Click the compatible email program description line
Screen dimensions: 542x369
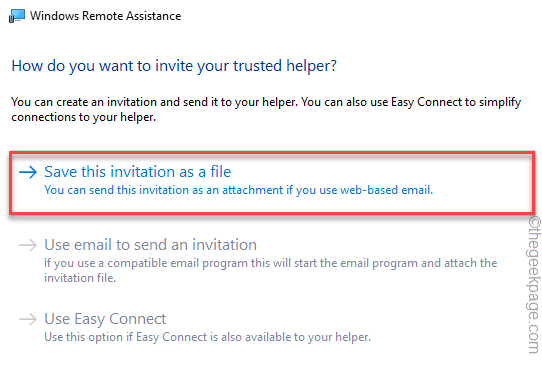click(x=271, y=263)
